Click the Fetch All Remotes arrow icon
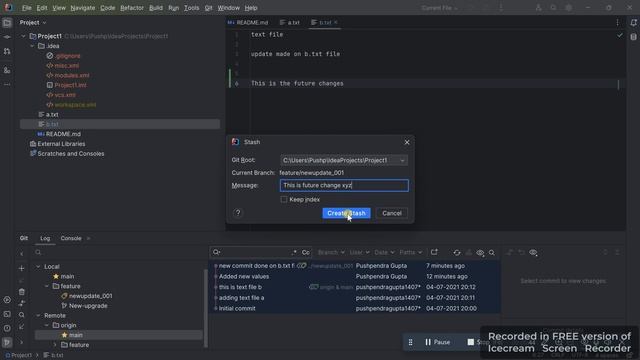The image size is (640, 360). click(x=22, y=327)
